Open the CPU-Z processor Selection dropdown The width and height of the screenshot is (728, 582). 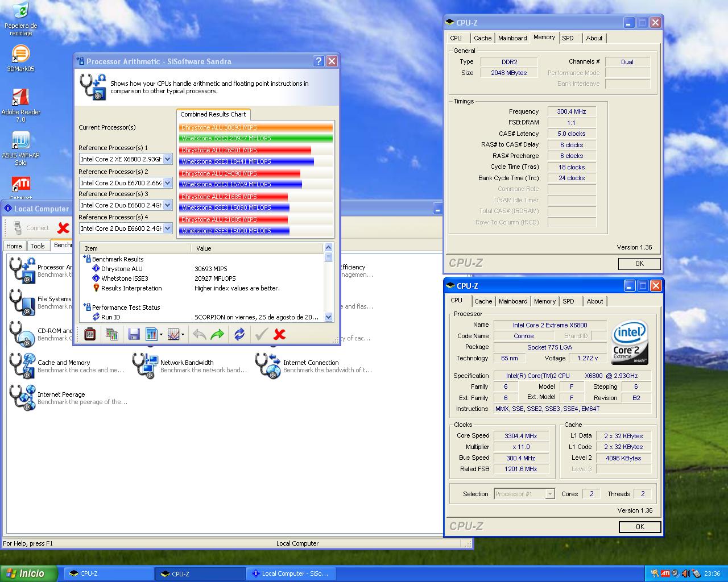click(549, 494)
